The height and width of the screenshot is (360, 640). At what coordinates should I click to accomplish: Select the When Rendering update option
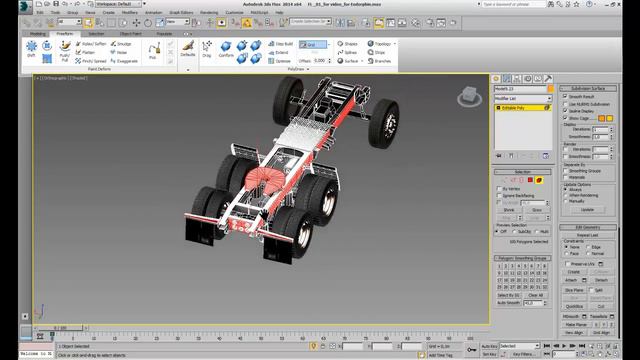[x=566, y=196]
